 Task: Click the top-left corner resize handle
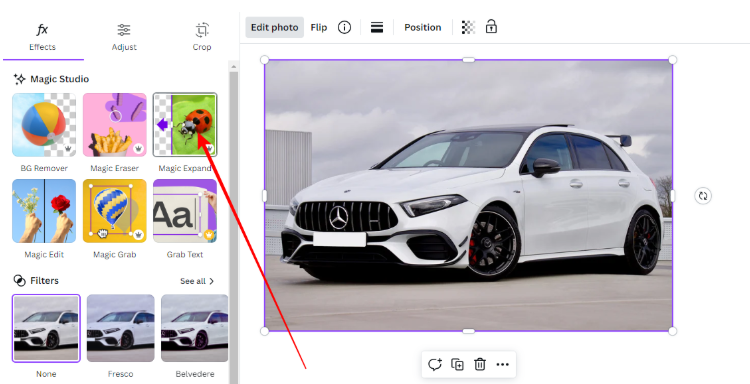[x=265, y=60]
